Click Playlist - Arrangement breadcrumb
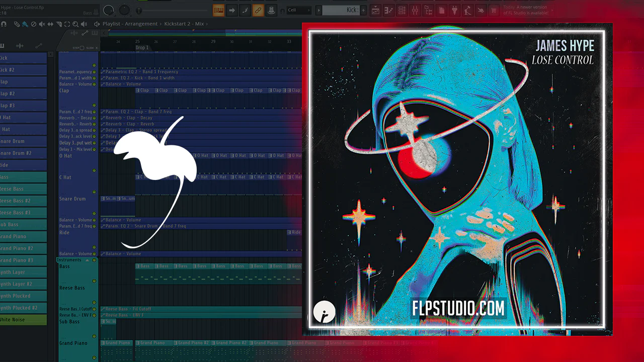Image resolution: width=644 pixels, height=362 pixels. click(131, 24)
